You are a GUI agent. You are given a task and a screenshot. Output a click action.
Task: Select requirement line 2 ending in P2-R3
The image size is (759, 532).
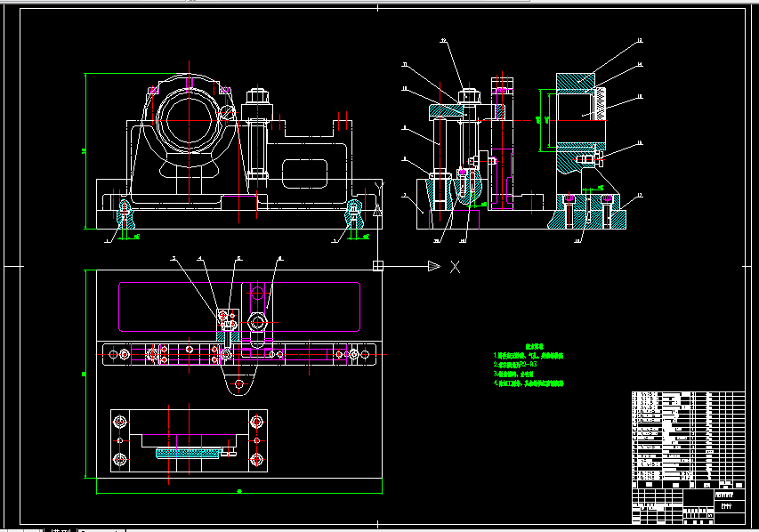[x=515, y=365]
